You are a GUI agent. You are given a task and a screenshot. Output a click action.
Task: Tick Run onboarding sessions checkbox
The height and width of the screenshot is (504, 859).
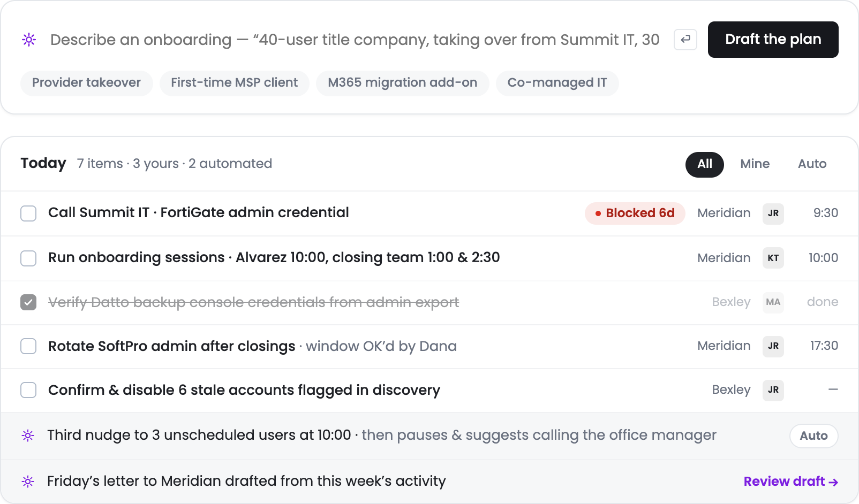point(28,258)
